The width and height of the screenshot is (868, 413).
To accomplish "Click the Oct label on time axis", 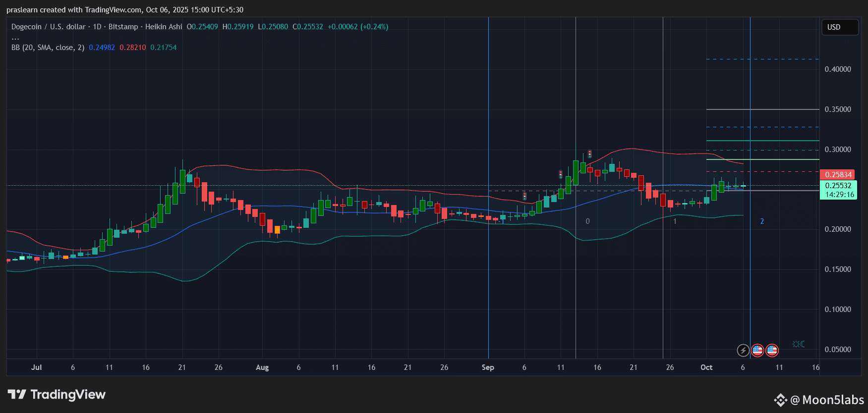I will 706,367.
